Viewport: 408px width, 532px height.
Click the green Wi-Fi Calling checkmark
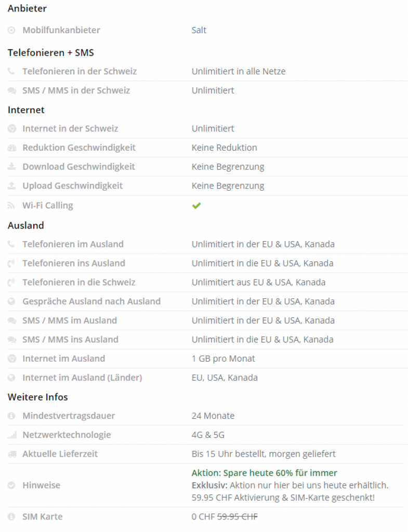tap(196, 206)
